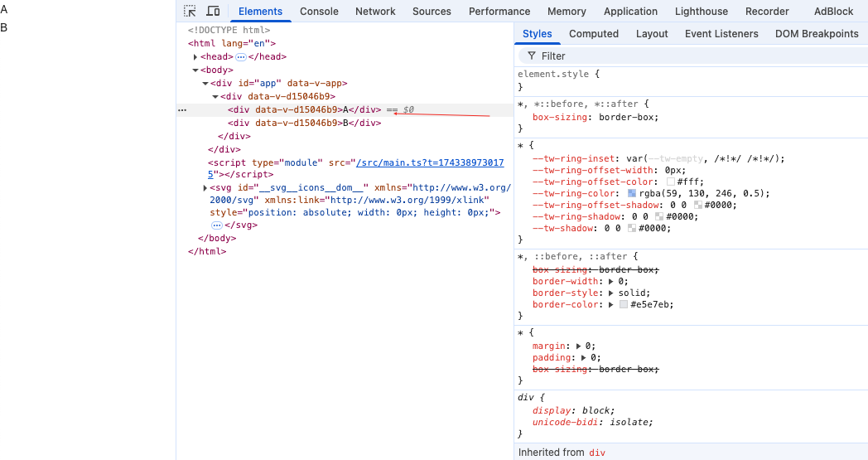This screenshot has width=868, height=460.
Task: Select the Styles pane tab
Action: pos(537,34)
